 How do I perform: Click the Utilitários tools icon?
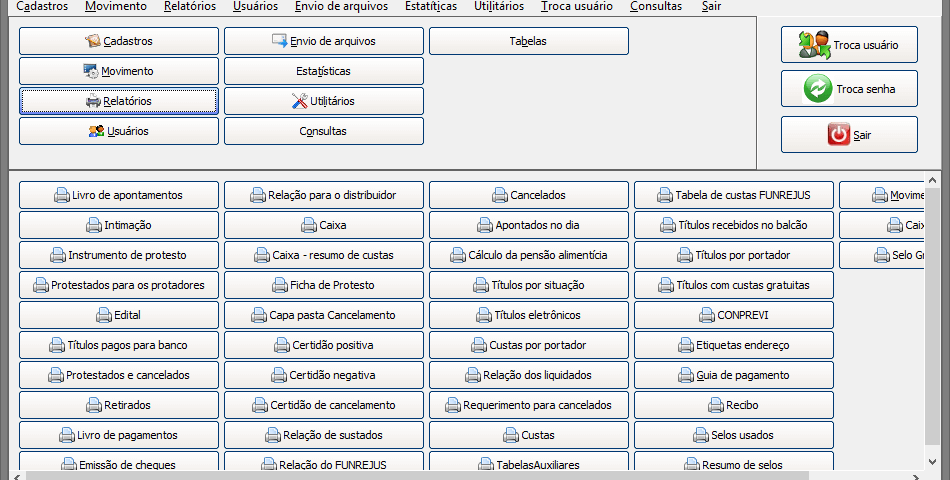300,101
